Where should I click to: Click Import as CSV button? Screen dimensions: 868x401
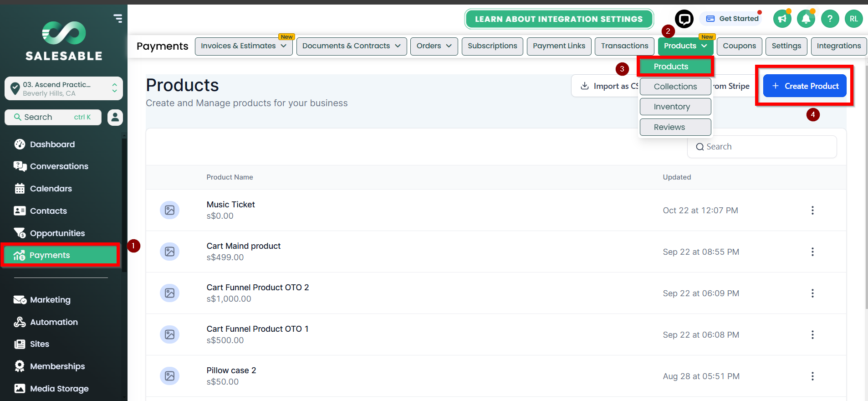point(606,86)
